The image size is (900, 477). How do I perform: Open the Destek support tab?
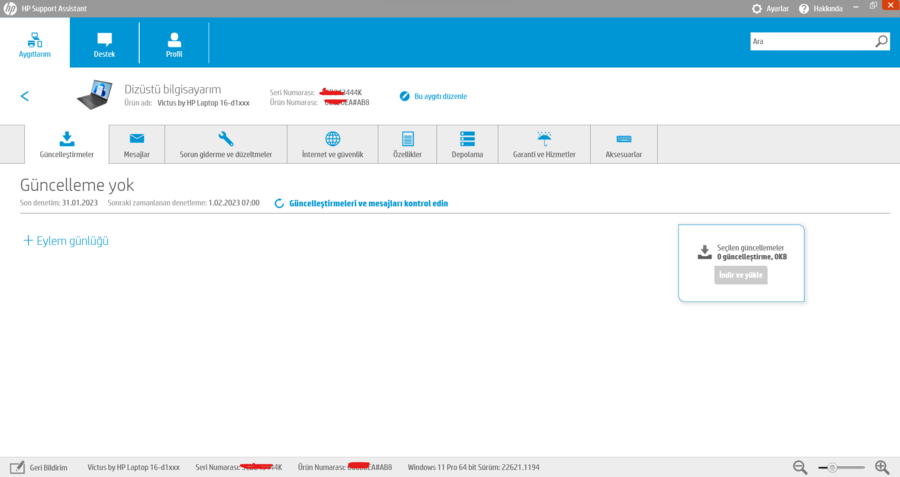[x=104, y=43]
